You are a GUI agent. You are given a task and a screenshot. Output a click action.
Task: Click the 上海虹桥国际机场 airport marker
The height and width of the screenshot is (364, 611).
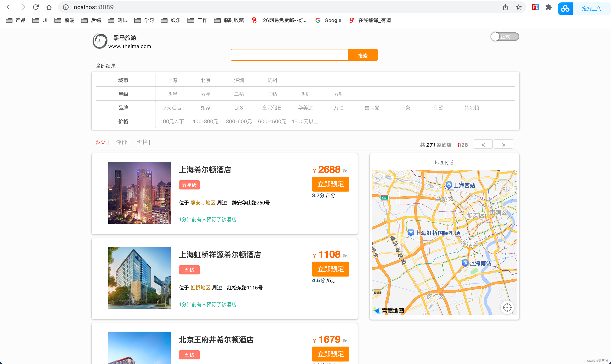click(x=411, y=232)
